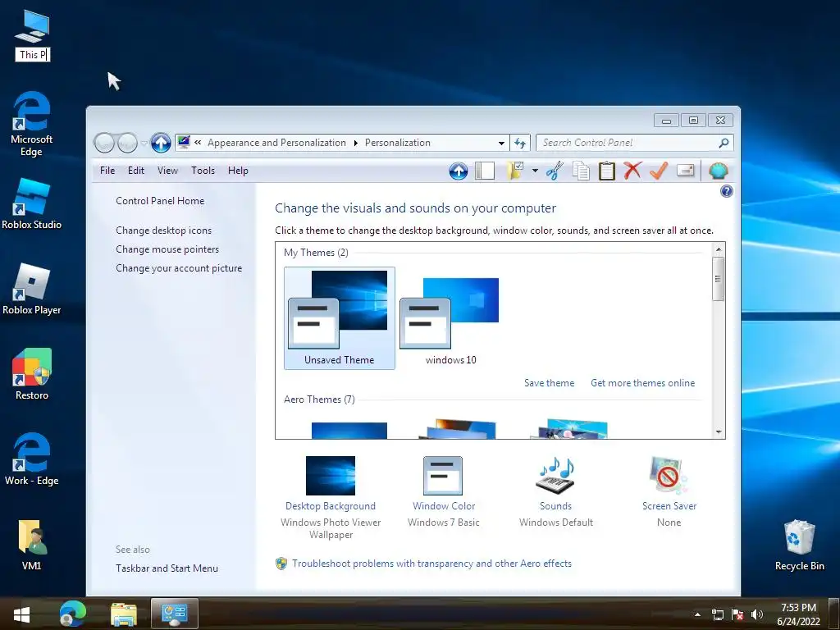Select the Unsaved Theme thumbnail
The width and height of the screenshot is (840, 630).
coord(339,317)
